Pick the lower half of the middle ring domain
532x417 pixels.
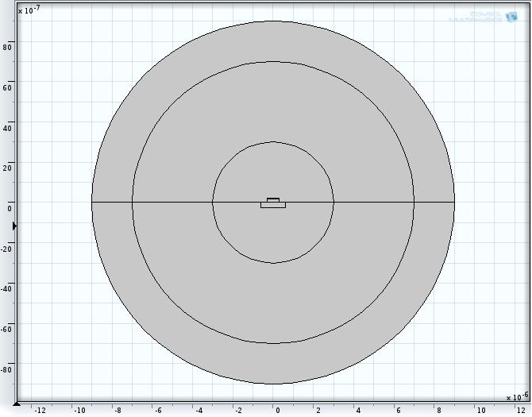pos(273,302)
